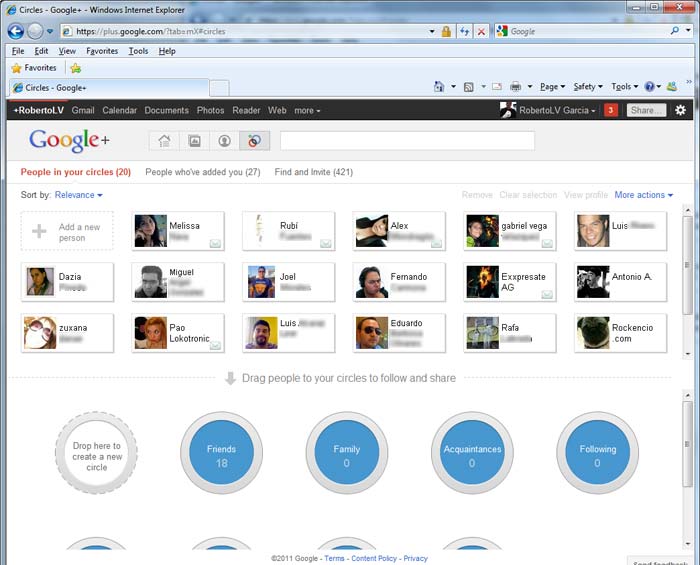This screenshot has width=700, height=565.
Task: Click the messenger people icon in command bar
Action: 672,87
